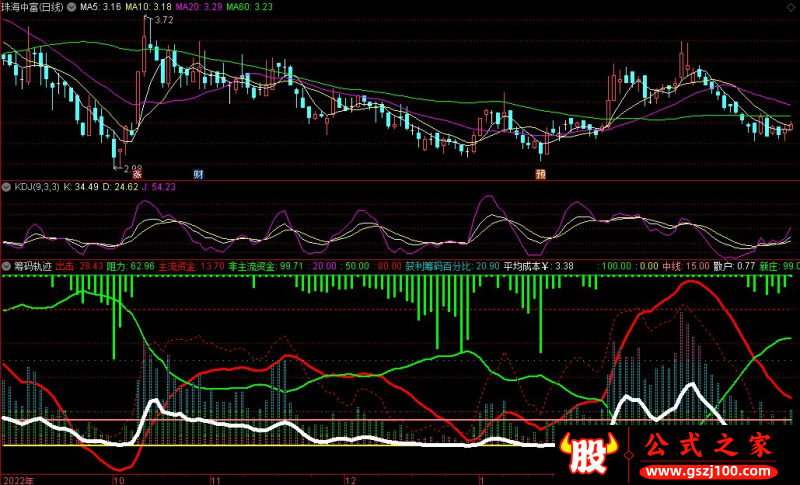Click the J: 54.23 value
This screenshot has width=800, height=485.
(x=159, y=187)
